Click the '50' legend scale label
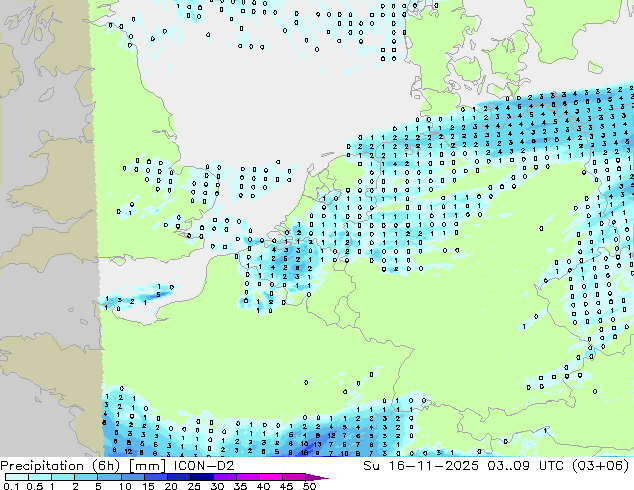The height and width of the screenshot is (490, 634). [x=309, y=486]
